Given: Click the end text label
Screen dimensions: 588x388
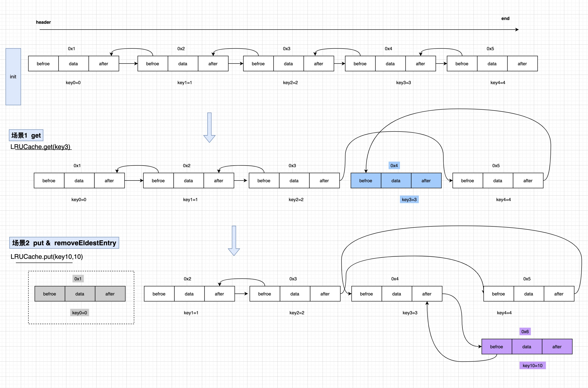Looking at the screenshot, I should pos(505,19).
